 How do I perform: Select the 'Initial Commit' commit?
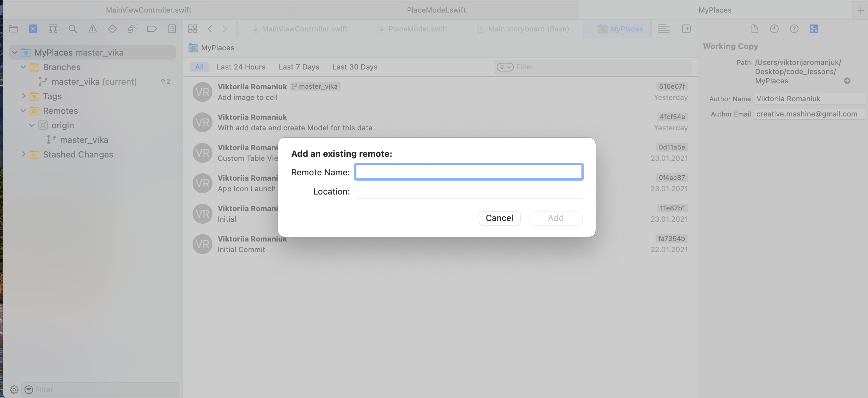(440, 244)
